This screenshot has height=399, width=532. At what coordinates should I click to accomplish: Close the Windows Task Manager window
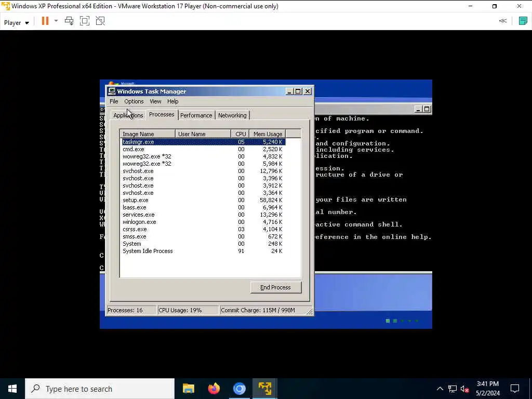tap(308, 91)
